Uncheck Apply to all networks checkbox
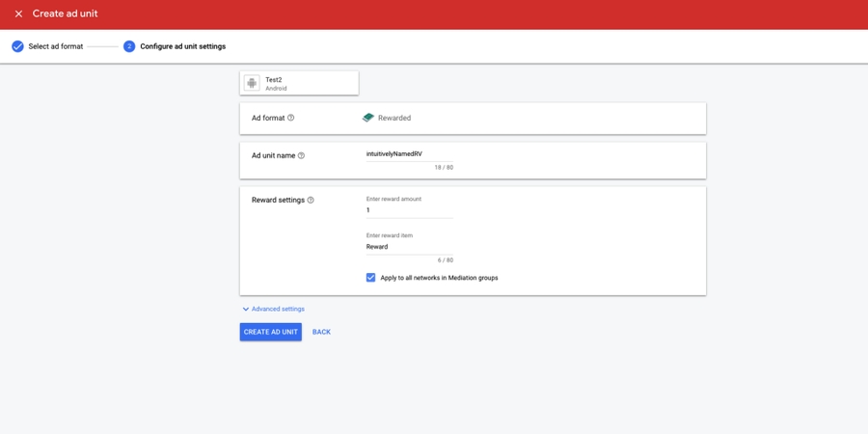Screen dimensions: 868x434 (370, 278)
